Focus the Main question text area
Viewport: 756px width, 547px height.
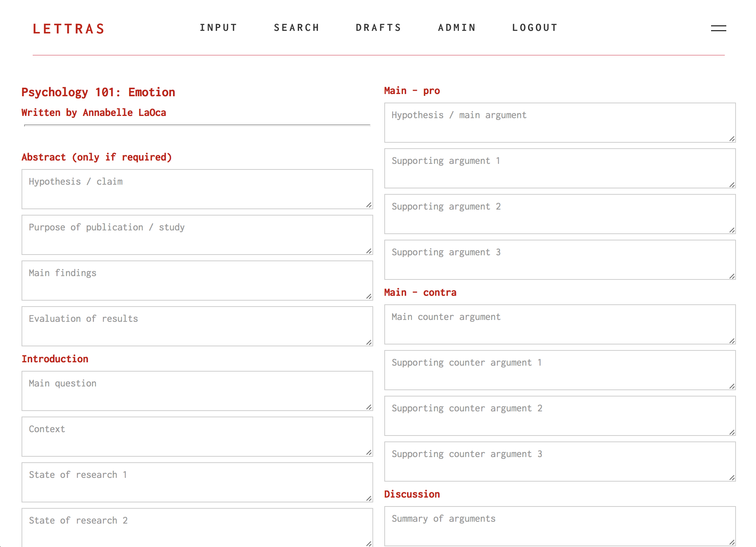(197, 391)
